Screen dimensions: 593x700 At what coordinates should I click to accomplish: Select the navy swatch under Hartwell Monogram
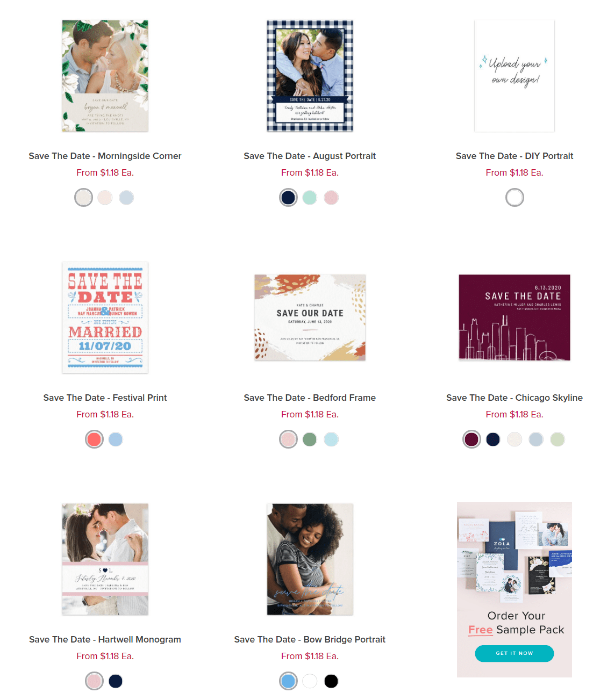coord(116,681)
